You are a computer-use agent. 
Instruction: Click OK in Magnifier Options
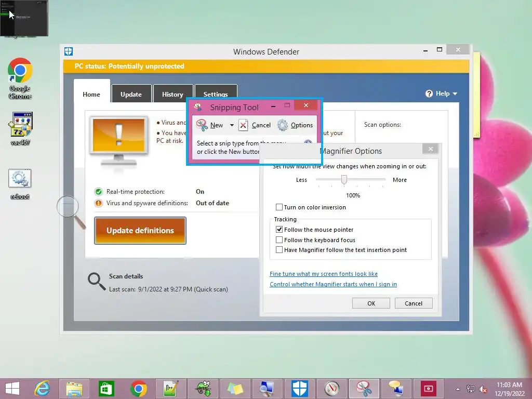click(x=371, y=303)
